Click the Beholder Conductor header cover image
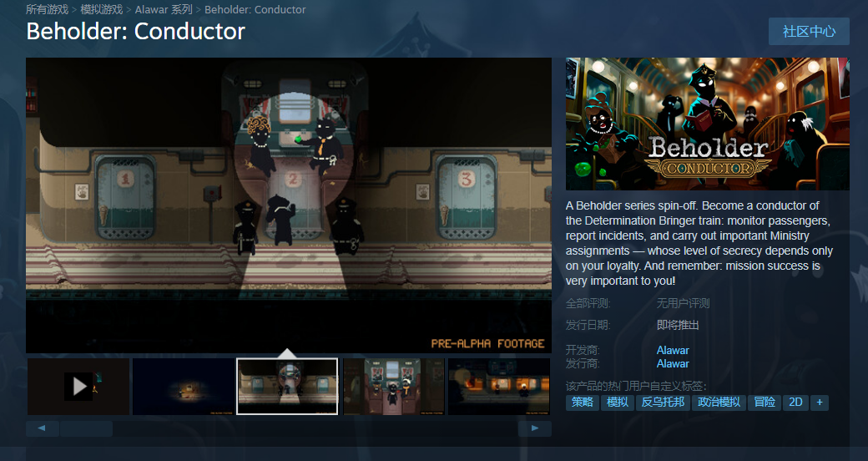Screen dimensions: 868x461 (x=708, y=124)
